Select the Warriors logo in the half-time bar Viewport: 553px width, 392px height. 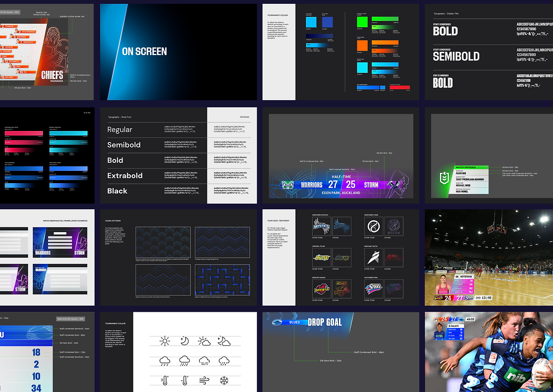(x=288, y=185)
